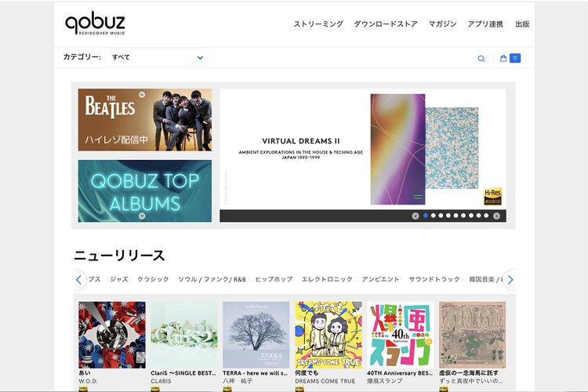Select the ジャズ genre tab
Image resolution: width=588 pixels, height=392 pixels.
click(x=119, y=279)
